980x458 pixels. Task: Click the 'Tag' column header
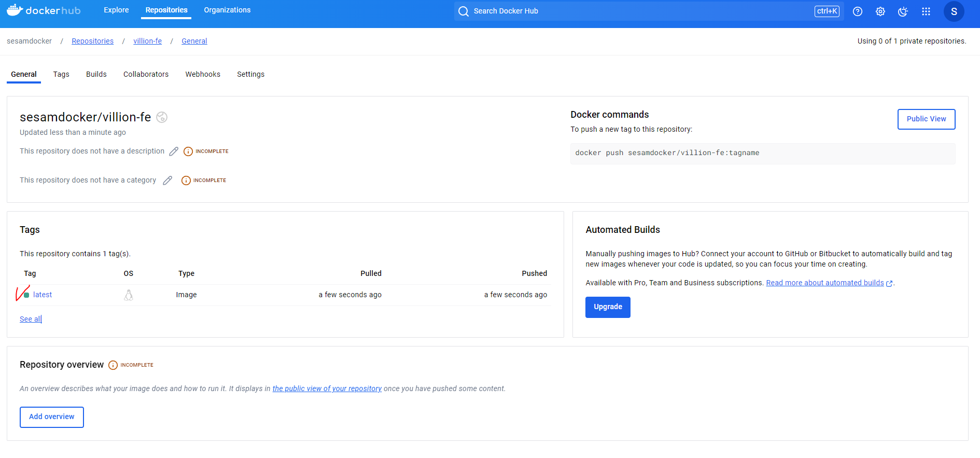(x=30, y=273)
